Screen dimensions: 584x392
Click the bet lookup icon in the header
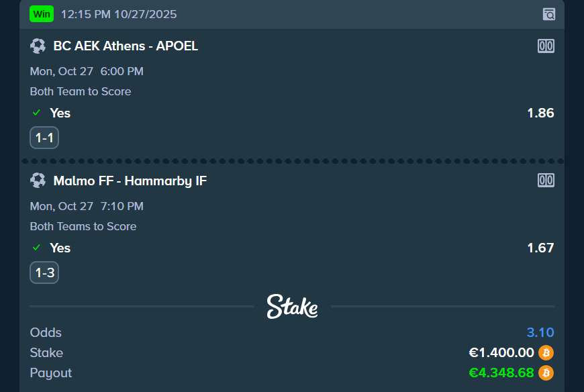pyautogui.click(x=548, y=14)
